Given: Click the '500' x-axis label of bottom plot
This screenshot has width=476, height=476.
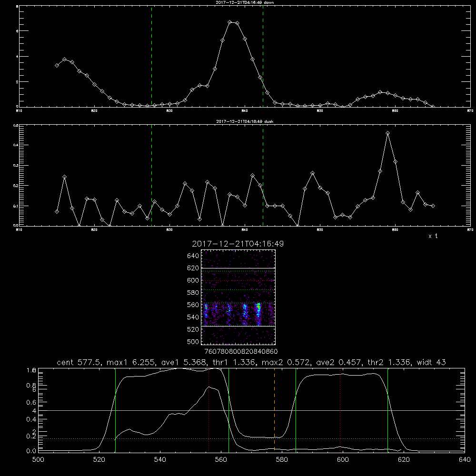Looking at the screenshot, I should pyautogui.click(x=38, y=460).
